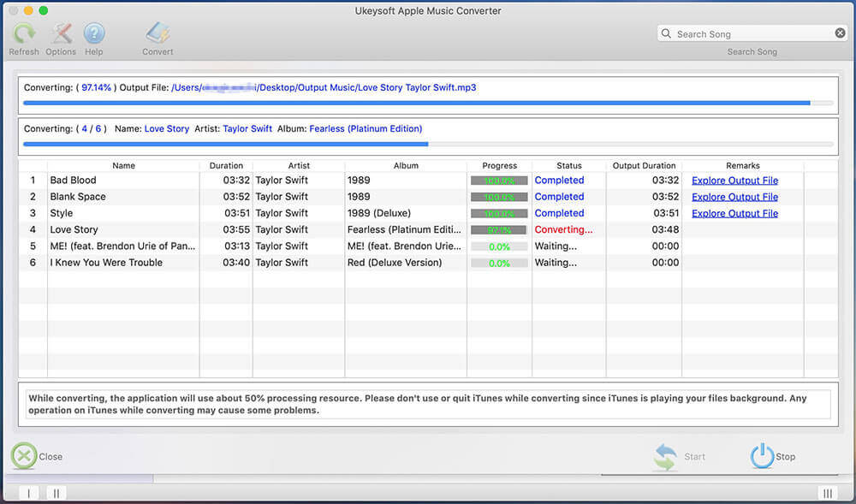The image size is (856, 504).
Task: Click the Style row progress bar
Action: (499, 213)
